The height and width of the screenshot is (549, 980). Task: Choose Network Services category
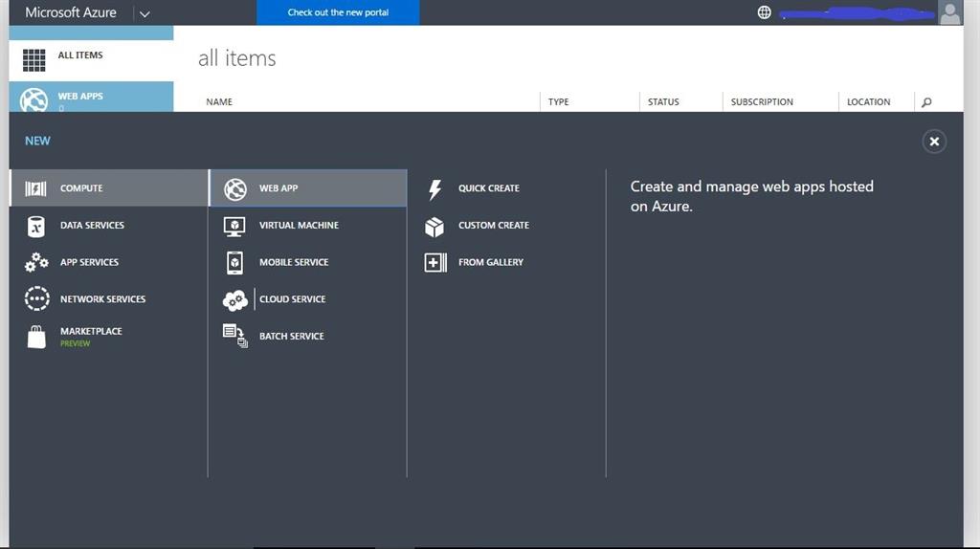109,299
